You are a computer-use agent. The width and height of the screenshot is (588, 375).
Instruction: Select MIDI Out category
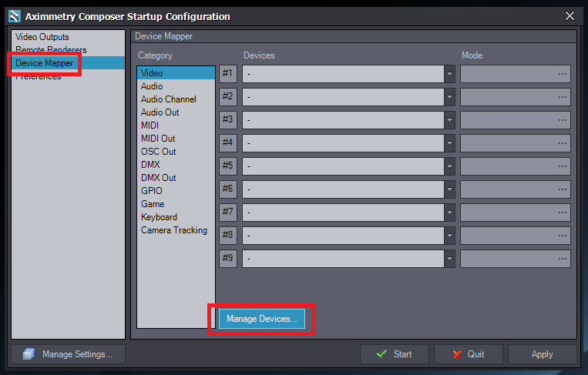pyautogui.click(x=176, y=139)
